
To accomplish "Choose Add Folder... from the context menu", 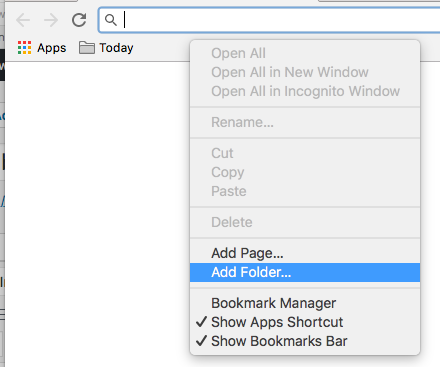I will point(305,272).
